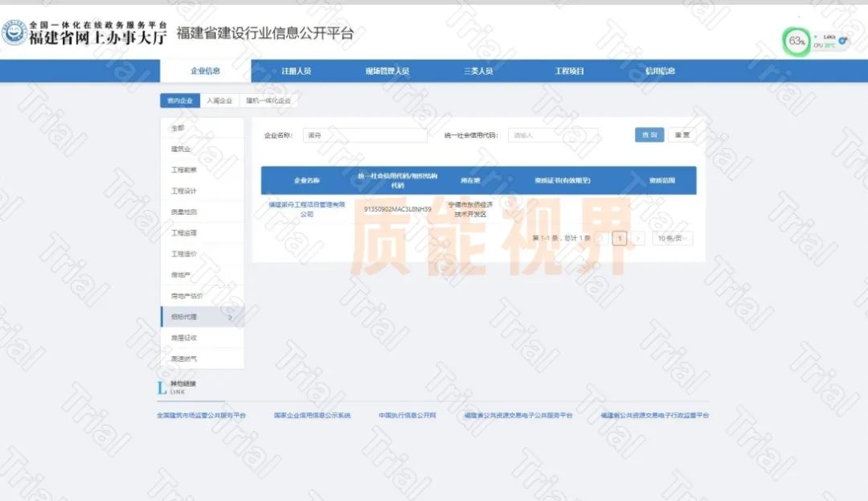Click the blue 查询 search button

[649, 135]
